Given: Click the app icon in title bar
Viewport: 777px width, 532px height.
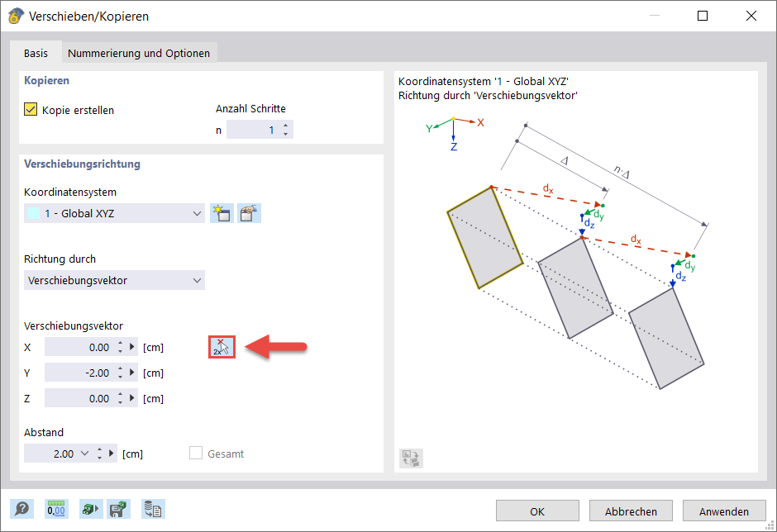Looking at the screenshot, I should coord(16,16).
